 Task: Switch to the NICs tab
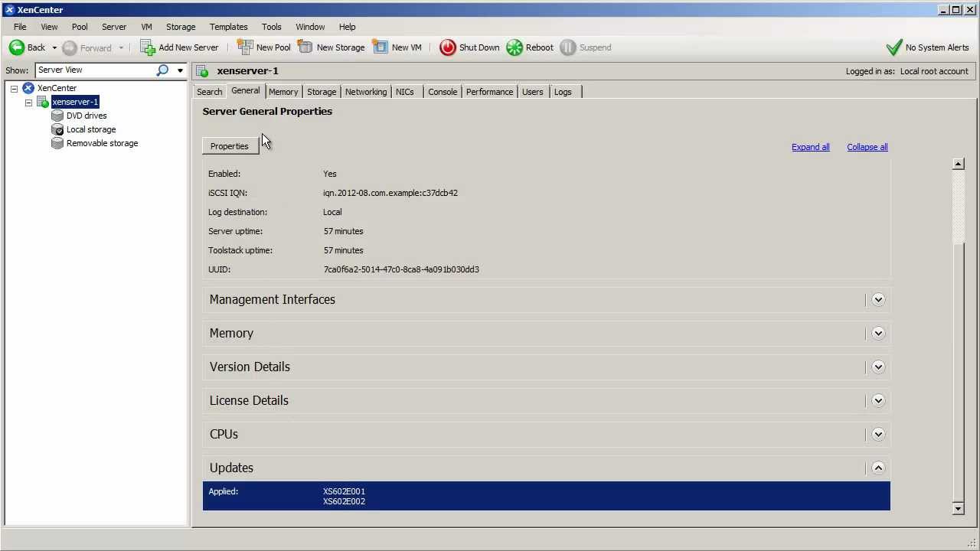point(405,92)
